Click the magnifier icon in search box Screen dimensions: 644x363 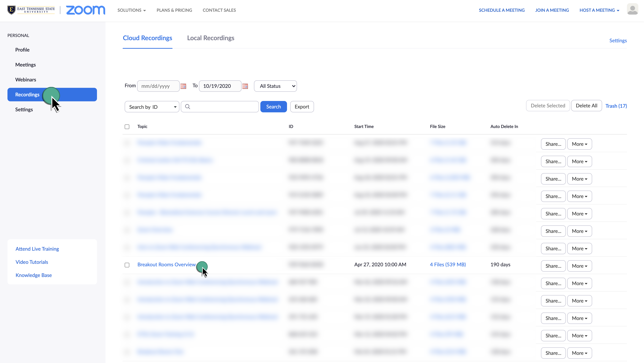pos(188,107)
